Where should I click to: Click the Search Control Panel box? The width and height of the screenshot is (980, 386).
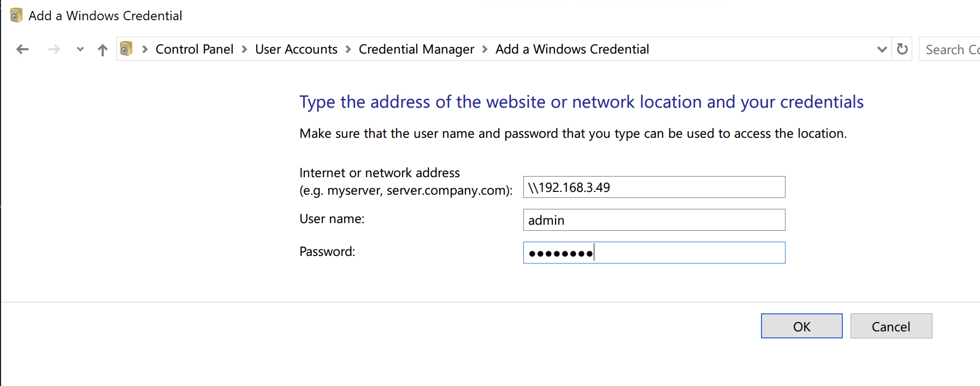[x=951, y=49]
